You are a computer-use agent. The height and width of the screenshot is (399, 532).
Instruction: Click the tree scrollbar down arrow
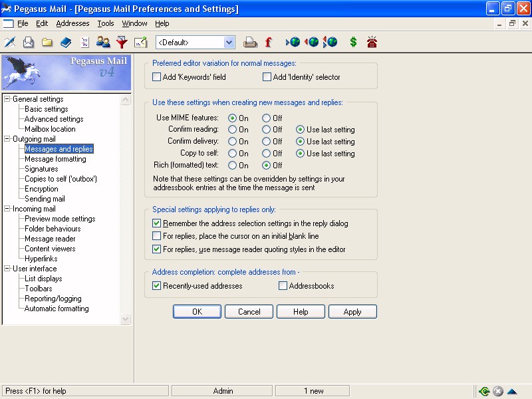tap(125, 319)
